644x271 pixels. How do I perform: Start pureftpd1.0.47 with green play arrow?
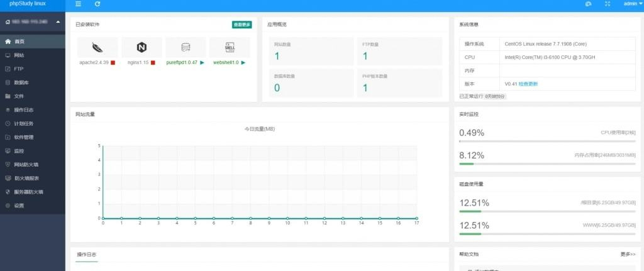(202, 63)
